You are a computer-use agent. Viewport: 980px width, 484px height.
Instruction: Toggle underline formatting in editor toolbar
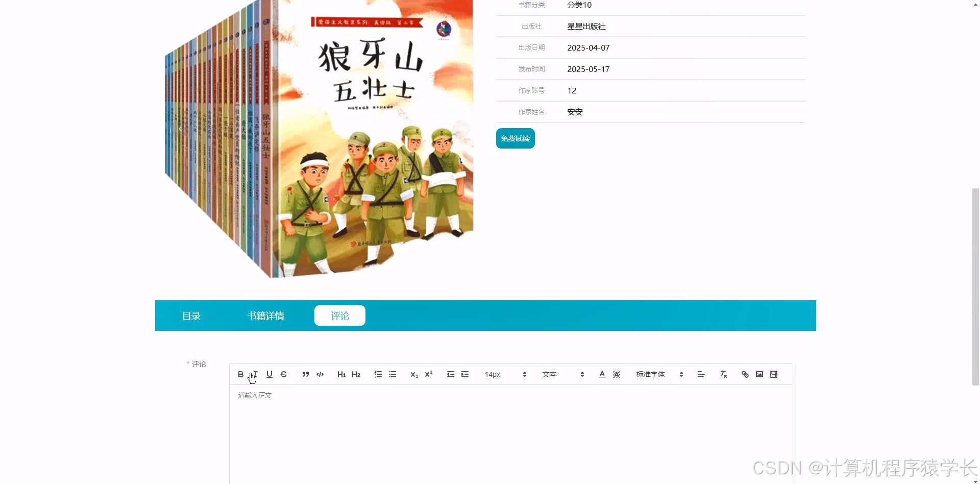pyautogui.click(x=269, y=374)
